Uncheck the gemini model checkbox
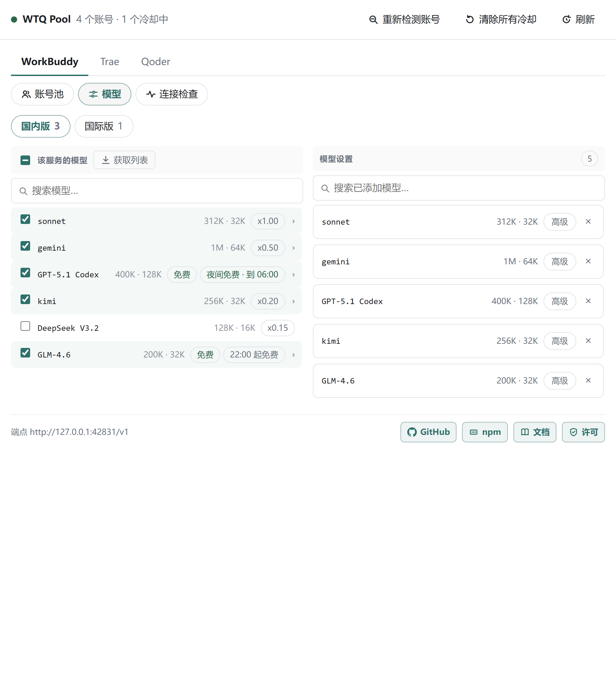 point(25,246)
